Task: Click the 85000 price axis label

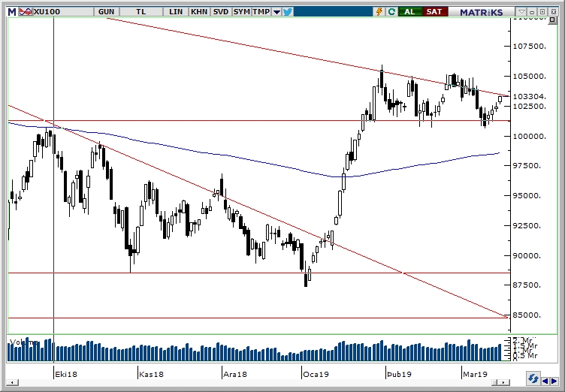Action: tap(527, 315)
